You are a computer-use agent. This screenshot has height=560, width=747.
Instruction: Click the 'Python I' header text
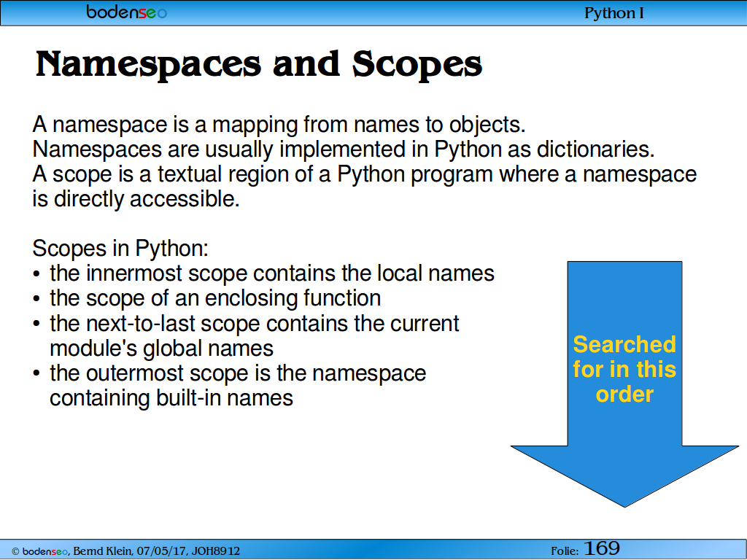(x=614, y=13)
